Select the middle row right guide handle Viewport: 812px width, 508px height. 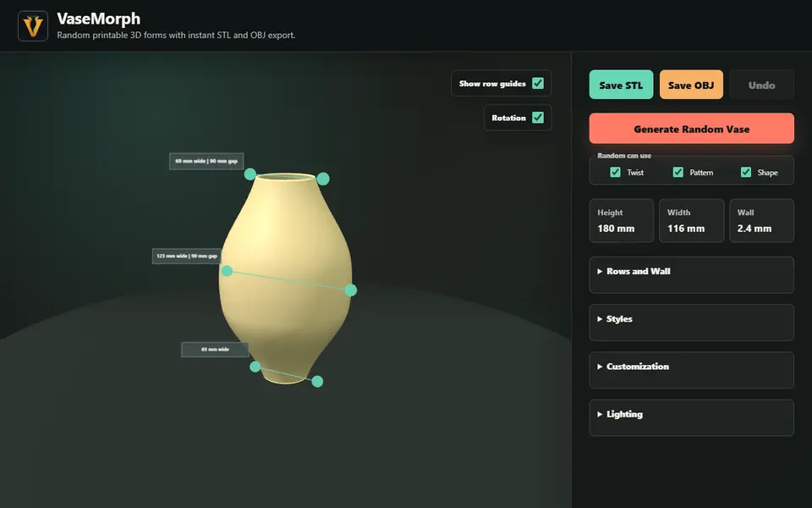click(x=350, y=290)
